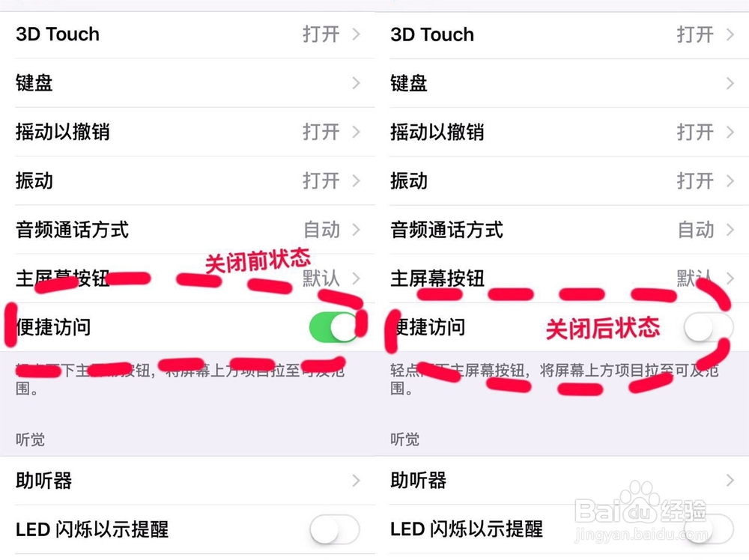749x560 pixels.
Task: Open 助听器 settings on left
Action: click(187, 481)
